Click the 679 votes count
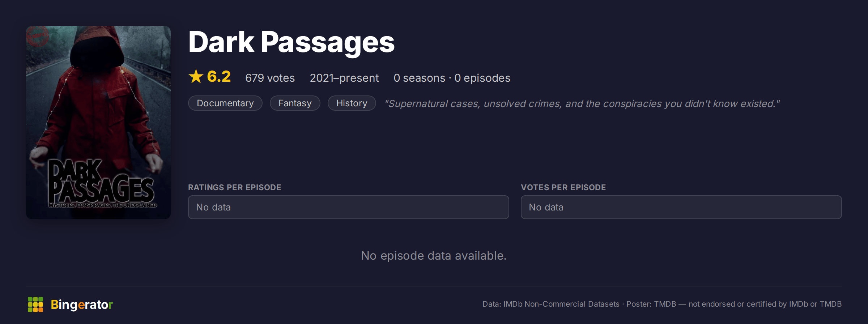Image resolution: width=868 pixels, height=324 pixels. pos(270,78)
